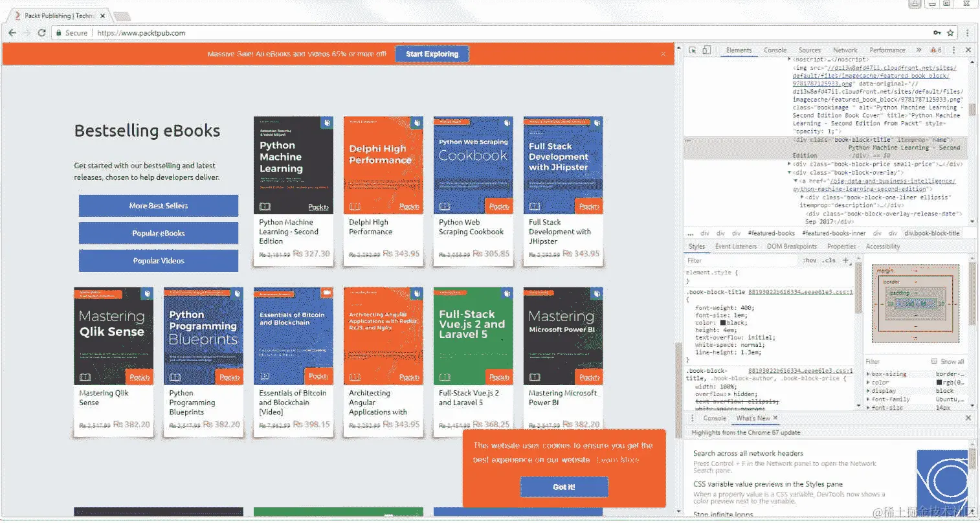Viewport: 980px width, 523px height.
Task: Click the ebook icon on Mastering Microsoft Power BI cover
Action: (x=597, y=293)
